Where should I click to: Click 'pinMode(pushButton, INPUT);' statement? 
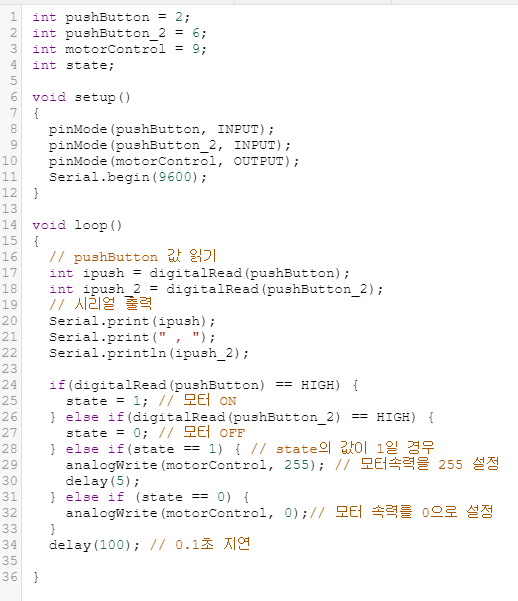click(161, 129)
